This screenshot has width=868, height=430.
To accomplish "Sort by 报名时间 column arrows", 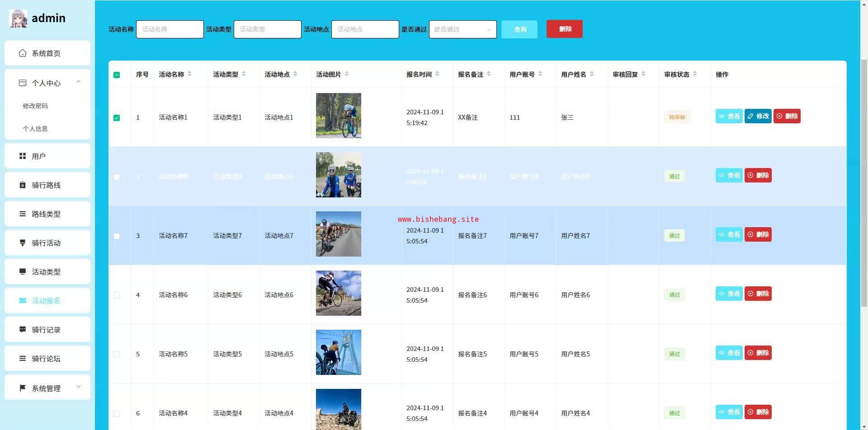I will coord(437,74).
